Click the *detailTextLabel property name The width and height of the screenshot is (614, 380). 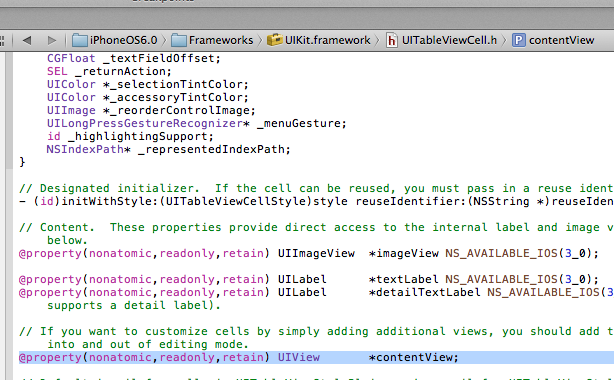tap(424, 292)
